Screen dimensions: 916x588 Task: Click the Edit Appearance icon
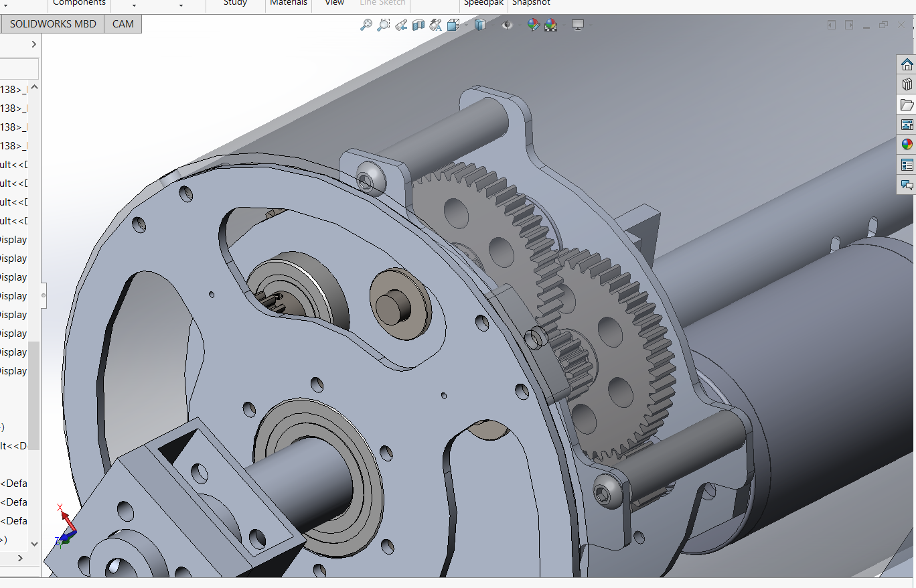click(533, 25)
